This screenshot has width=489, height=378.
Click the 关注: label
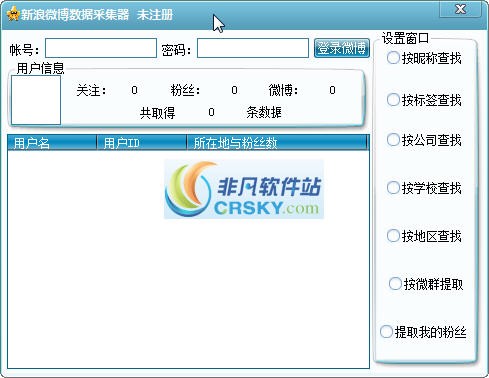91,90
